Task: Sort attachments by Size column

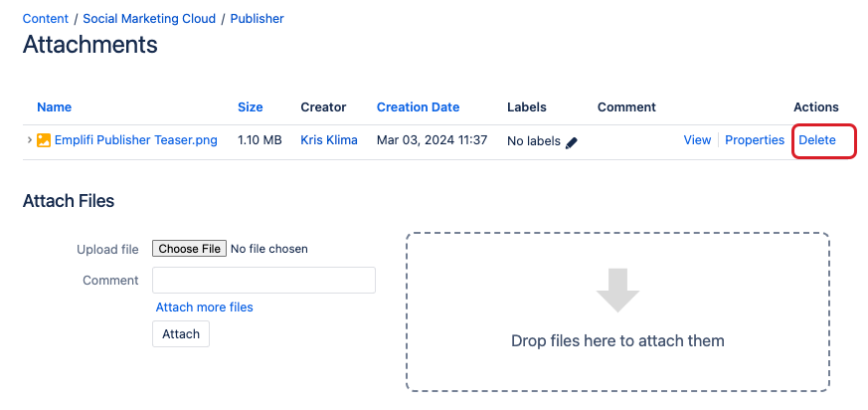Action: point(251,106)
